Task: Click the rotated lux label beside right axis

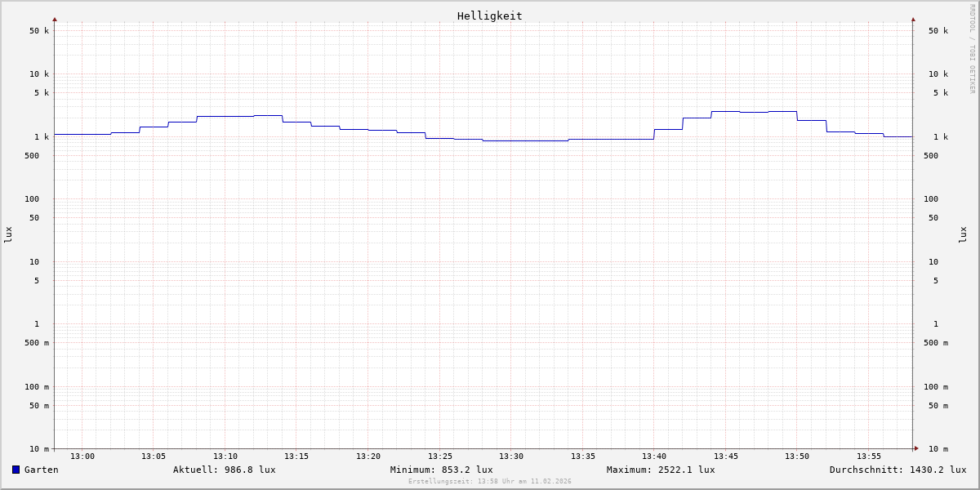Action: (963, 234)
